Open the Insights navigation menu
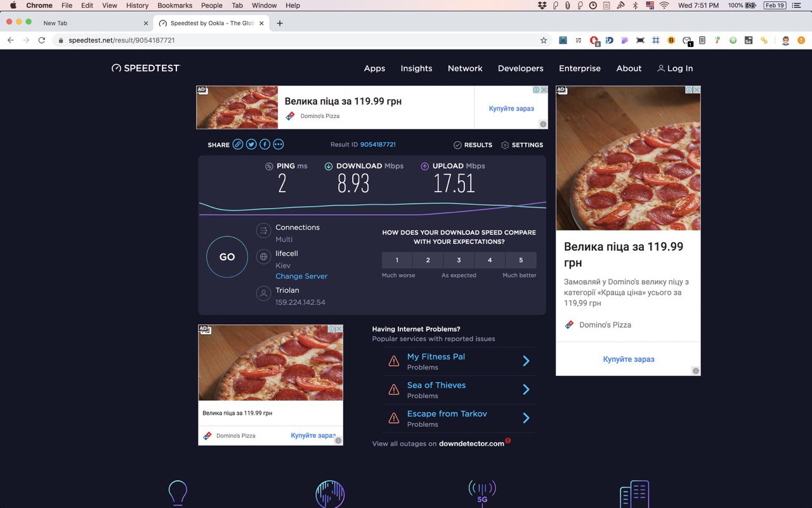Viewport: 812px width, 508px height. [416, 69]
